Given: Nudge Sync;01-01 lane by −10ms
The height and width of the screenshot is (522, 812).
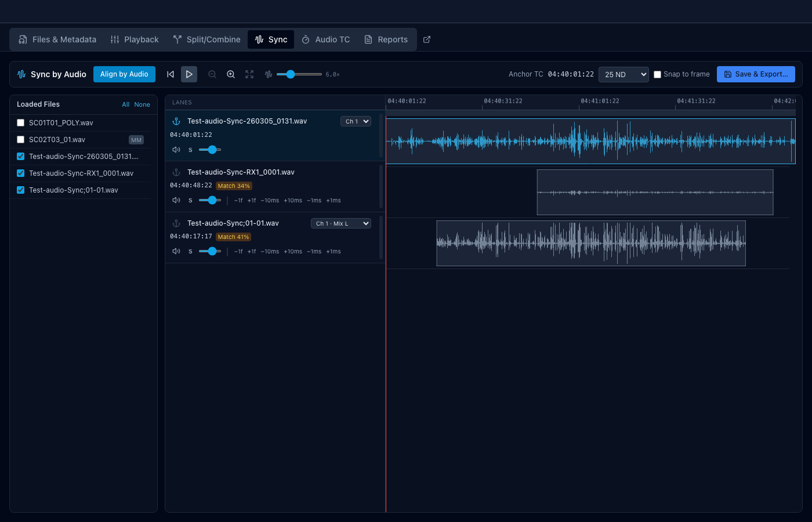Looking at the screenshot, I should (270, 252).
